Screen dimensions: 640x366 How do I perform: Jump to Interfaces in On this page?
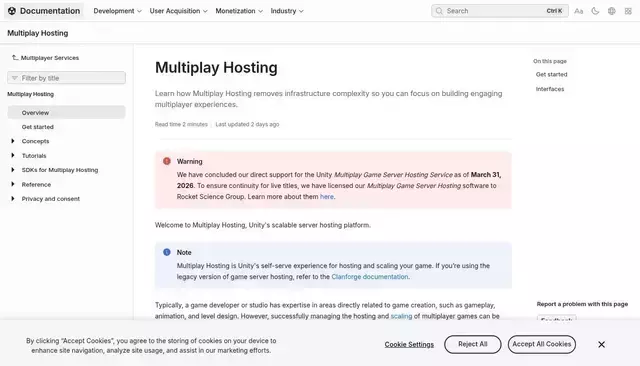point(550,89)
